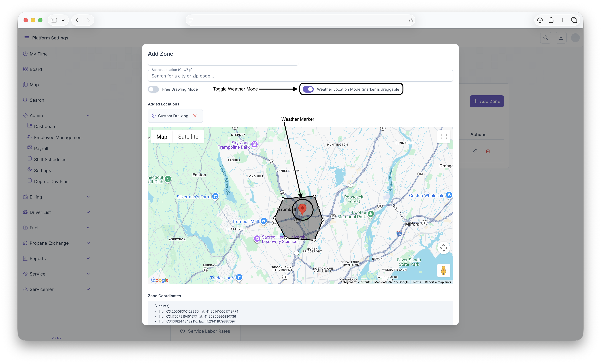Remove the Custom Drawing location with the red X
Viewport: 601px width, 364px height.
195,116
